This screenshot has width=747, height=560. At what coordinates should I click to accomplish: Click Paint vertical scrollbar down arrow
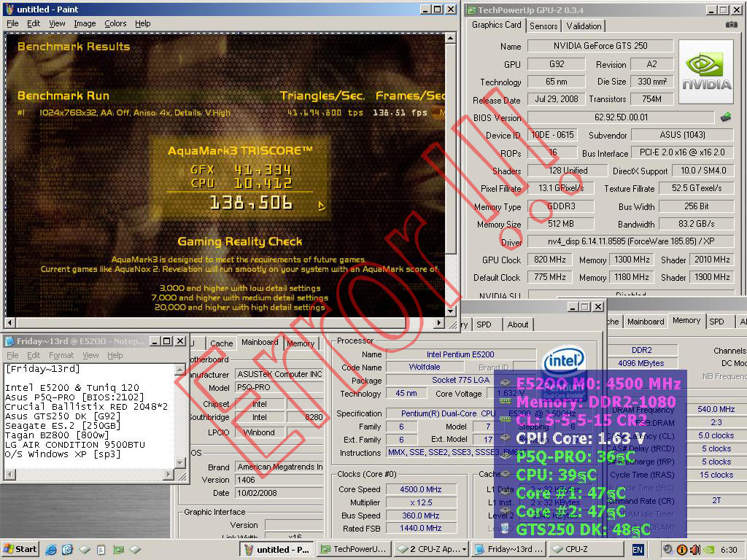pyautogui.click(x=450, y=311)
